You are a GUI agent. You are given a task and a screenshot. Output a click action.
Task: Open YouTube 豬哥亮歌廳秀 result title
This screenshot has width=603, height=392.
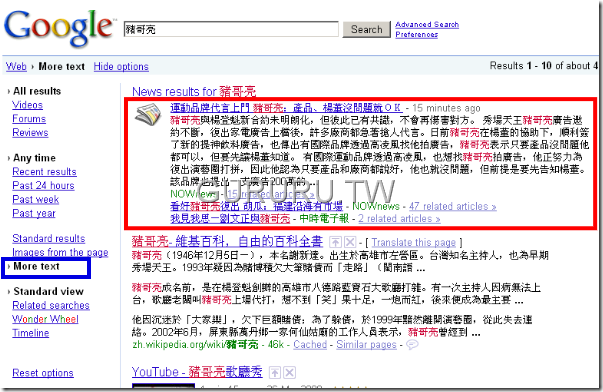coord(197,372)
